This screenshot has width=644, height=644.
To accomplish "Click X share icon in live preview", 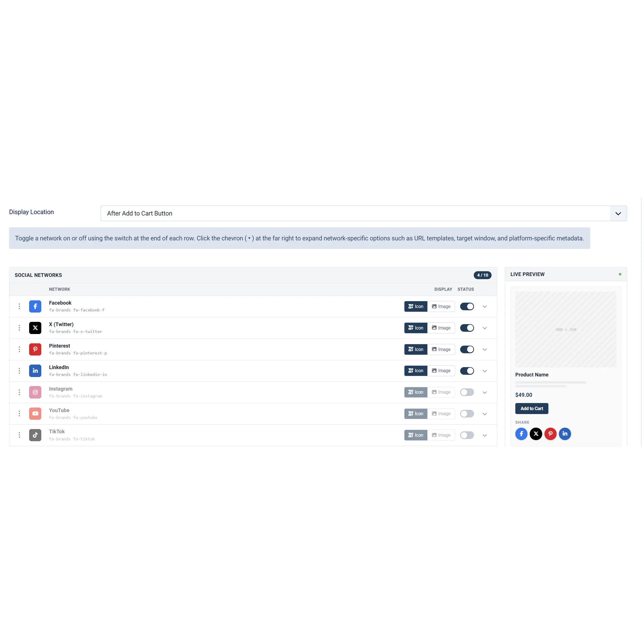I will click(536, 434).
